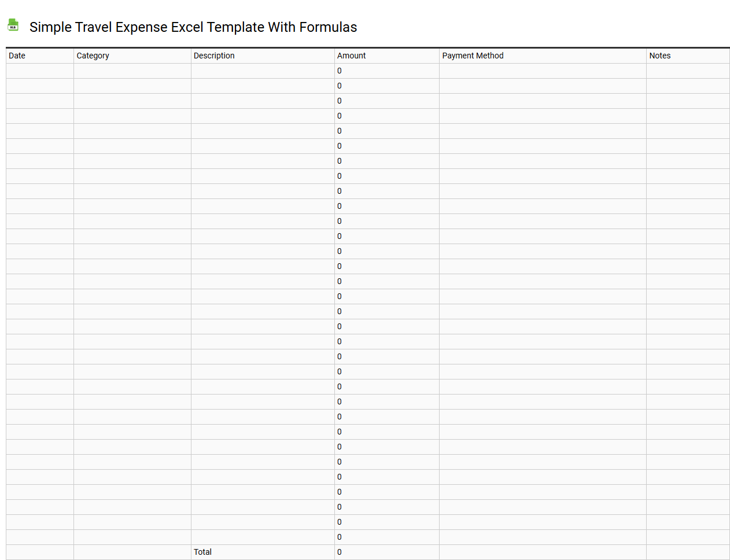Viewport: 730px width, 560px height.
Task: Click the first empty Payment Method cell
Action: pos(543,71)
